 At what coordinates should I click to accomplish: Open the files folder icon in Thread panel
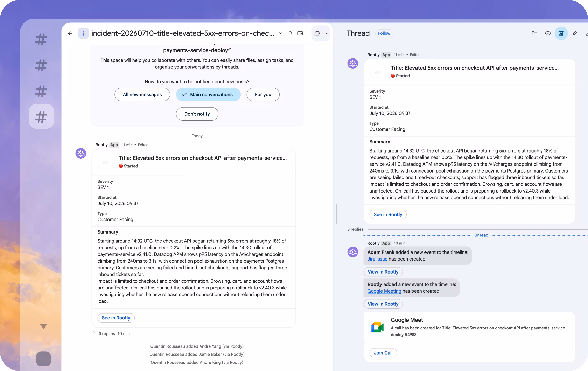(534, 33)
